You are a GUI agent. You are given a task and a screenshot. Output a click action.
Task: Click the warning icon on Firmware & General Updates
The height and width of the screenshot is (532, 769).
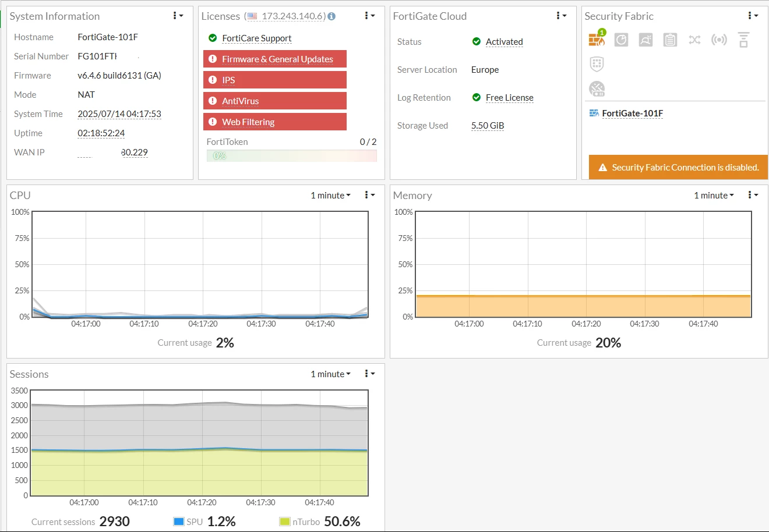[x=213, y=59]
